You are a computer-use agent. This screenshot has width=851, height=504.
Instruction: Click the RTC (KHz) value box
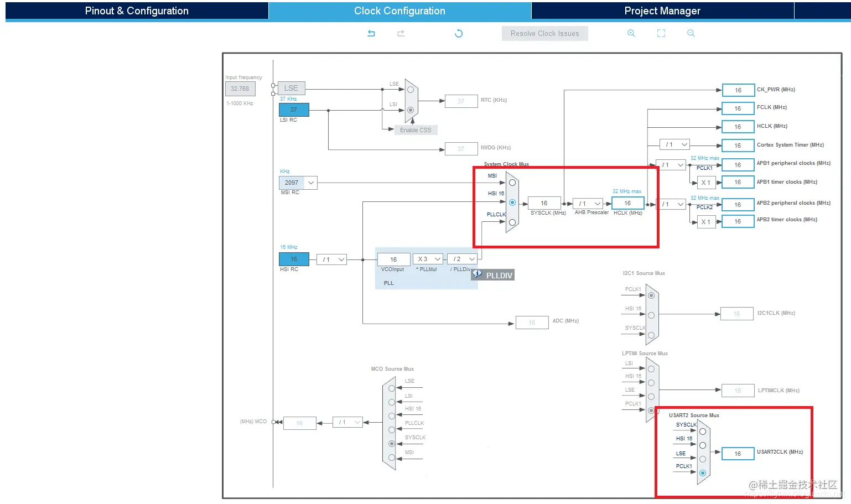(x=461, y=101)
